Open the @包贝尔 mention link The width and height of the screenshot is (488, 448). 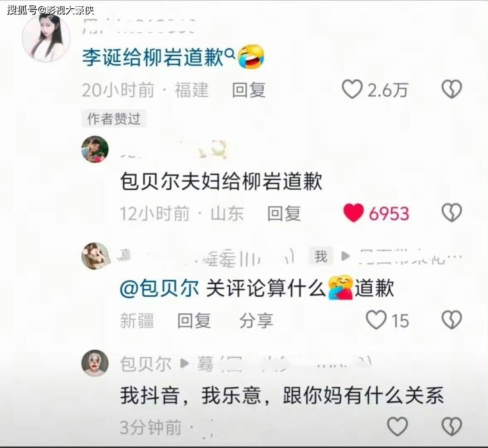(x=159, y=288)
